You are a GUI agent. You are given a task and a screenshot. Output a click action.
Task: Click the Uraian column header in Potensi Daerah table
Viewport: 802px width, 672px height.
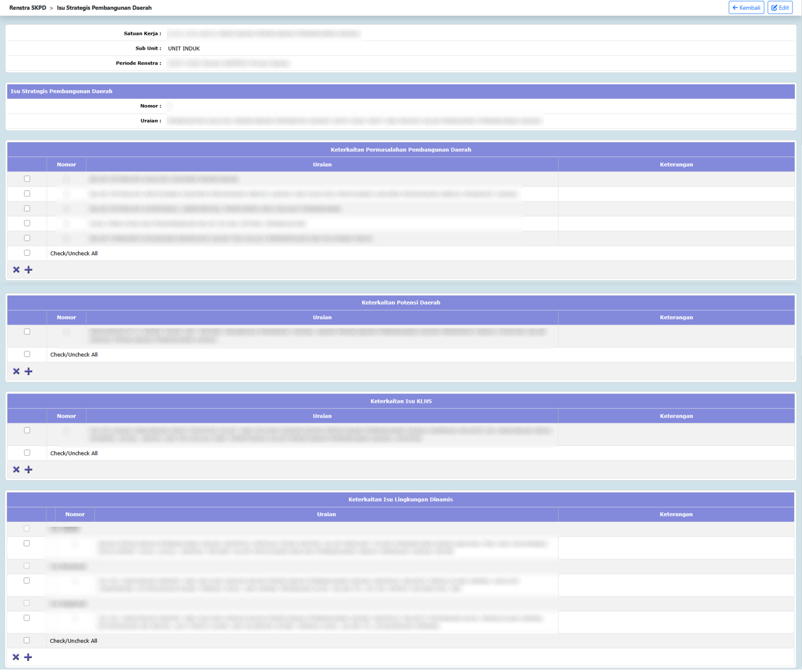coord(322,317)
